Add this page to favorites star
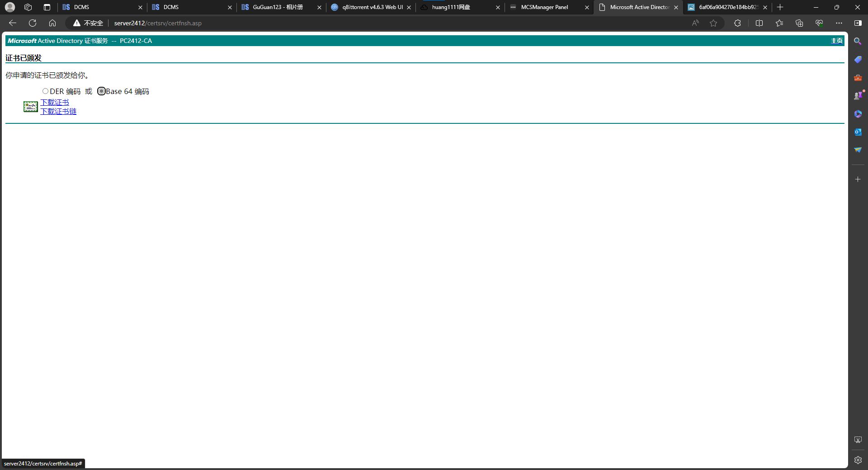 (x=713, y=23)
